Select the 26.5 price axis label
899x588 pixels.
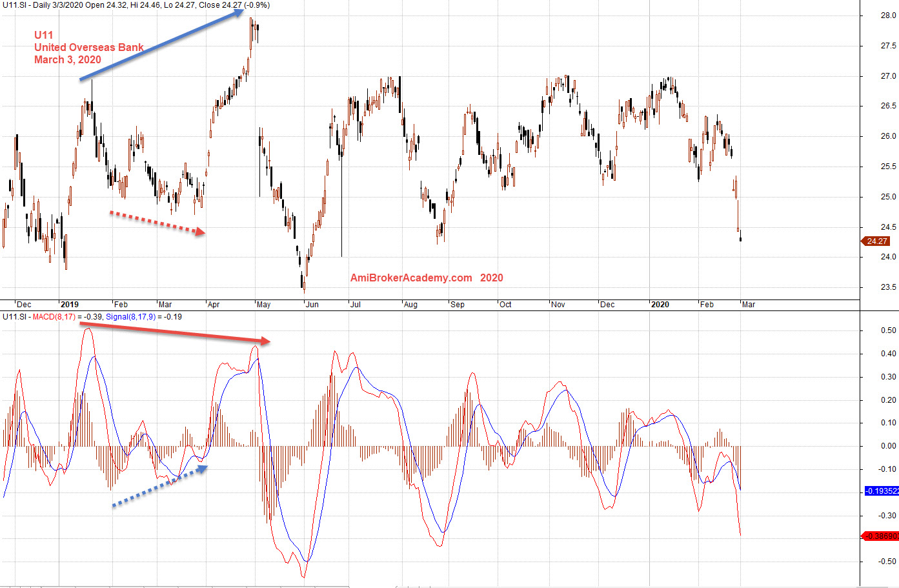pos(888,106)
